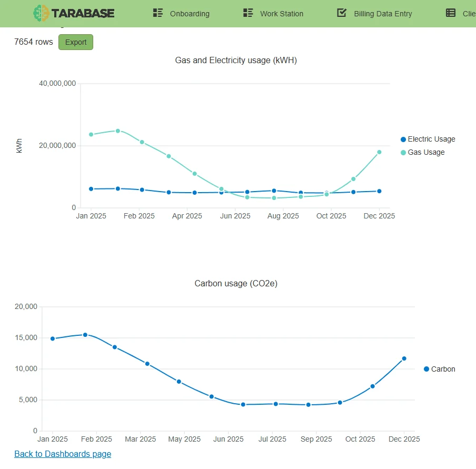Click the Jul 2025 label on the carbon chart

272,439
